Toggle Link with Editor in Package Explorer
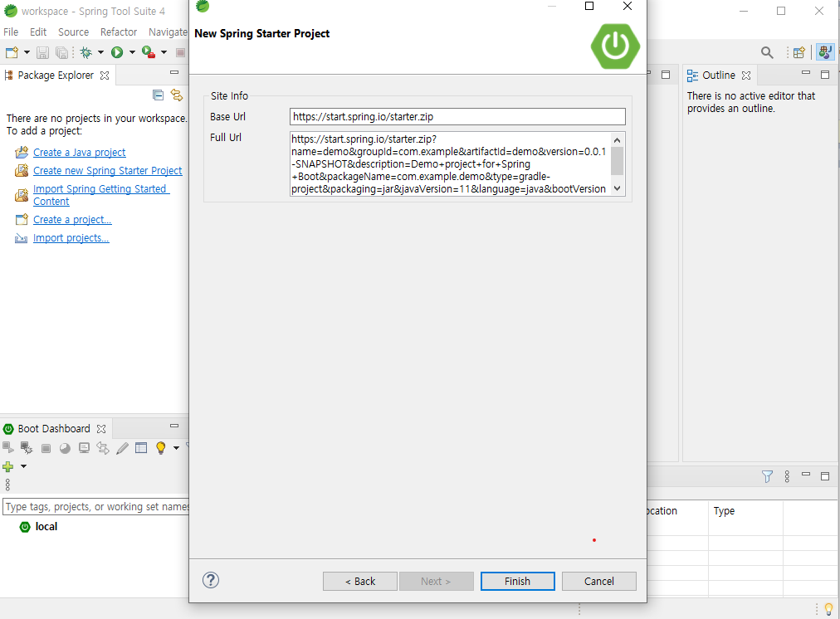 pyautogui.click(x=176, y=95)
